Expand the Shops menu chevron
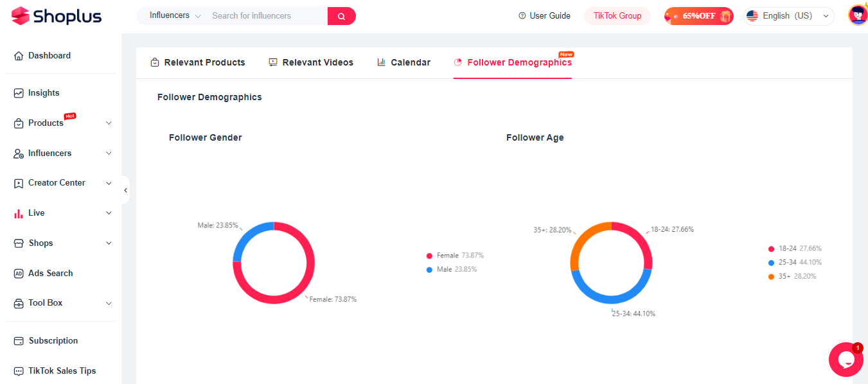The image size is (868, 384). click(109, 243)
